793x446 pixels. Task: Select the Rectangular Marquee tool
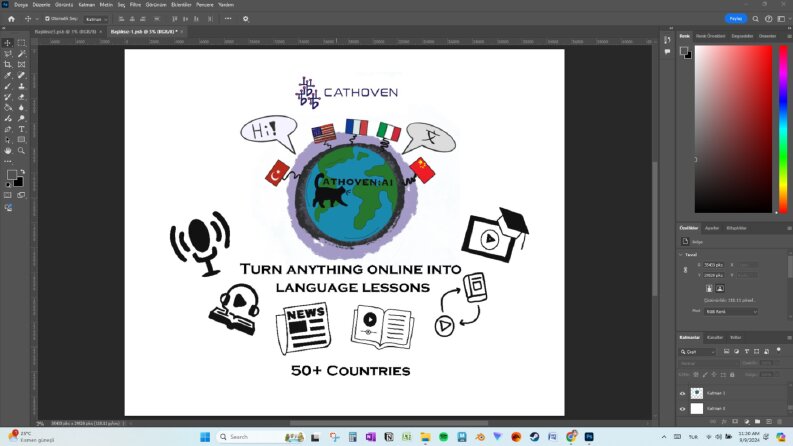21,43
